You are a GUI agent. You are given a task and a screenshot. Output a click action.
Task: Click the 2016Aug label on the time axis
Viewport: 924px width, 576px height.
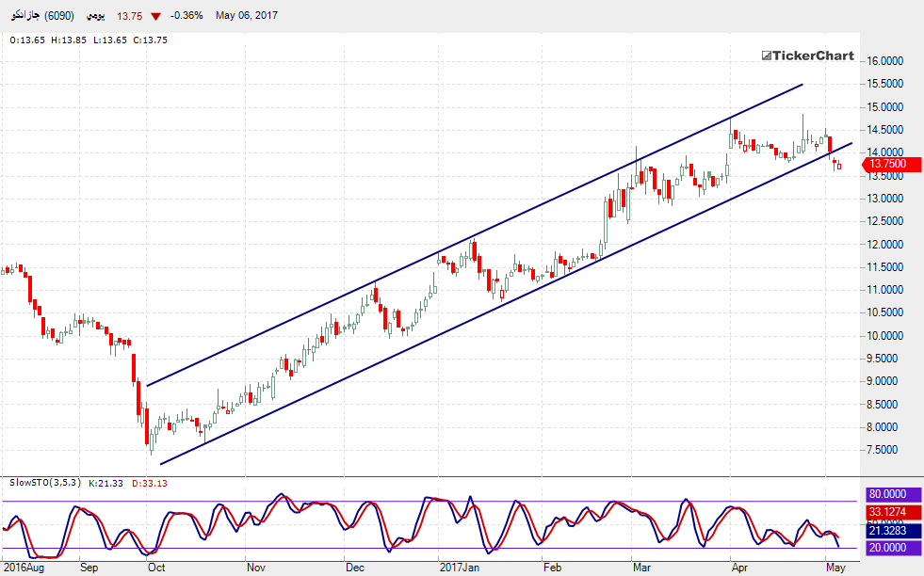[x=24, y=568]
